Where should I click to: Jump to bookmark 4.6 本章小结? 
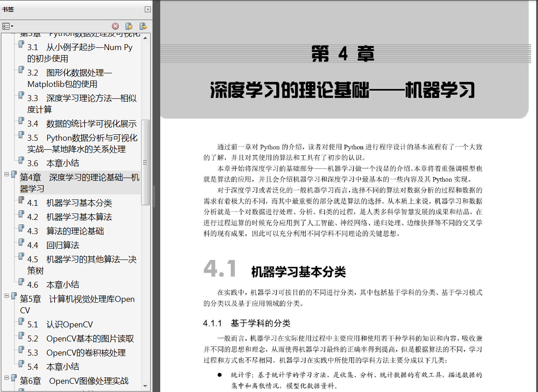point(53,285)
